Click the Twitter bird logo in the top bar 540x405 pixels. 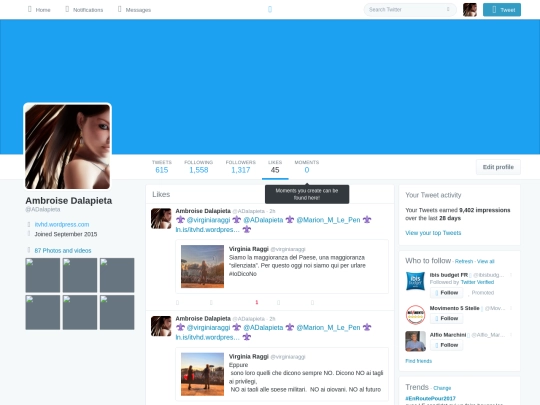(x=270, y=9)
